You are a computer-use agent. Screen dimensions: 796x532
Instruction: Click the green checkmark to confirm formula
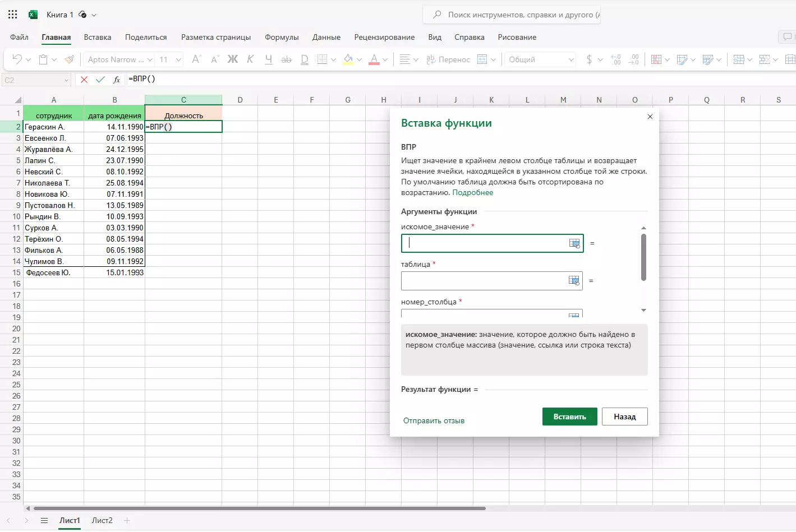click(x=100, y=80)
